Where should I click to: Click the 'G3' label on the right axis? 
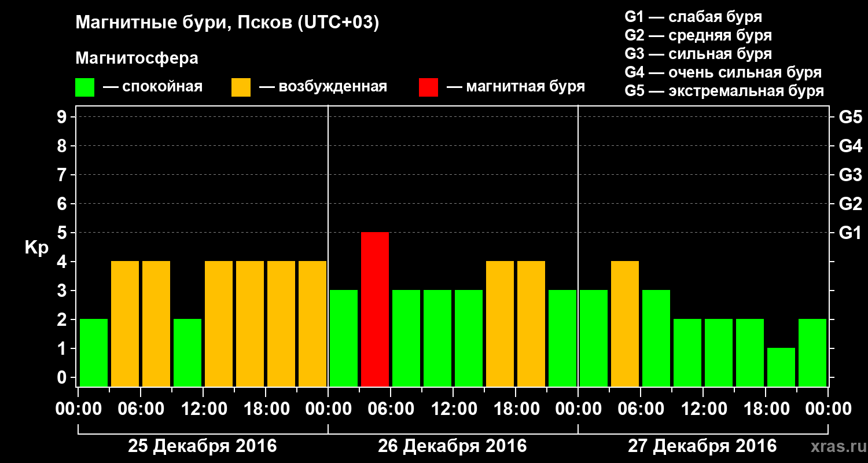pyautogui.click(x=850, y=175)
